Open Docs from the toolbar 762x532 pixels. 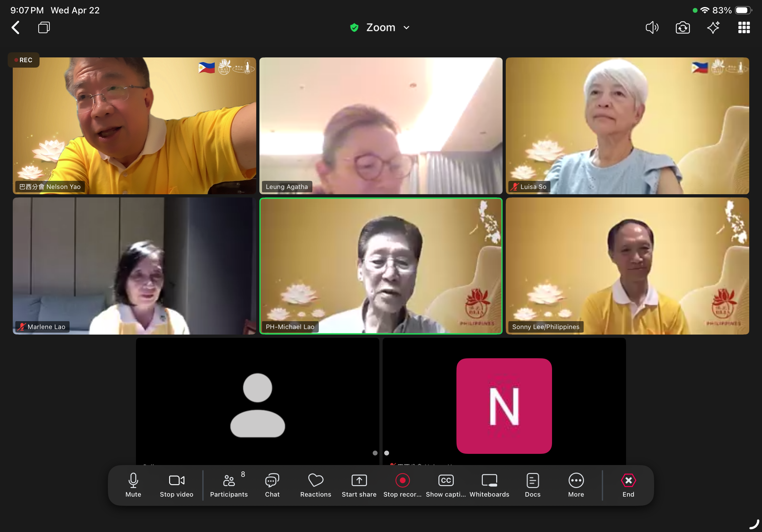[532, 484]
